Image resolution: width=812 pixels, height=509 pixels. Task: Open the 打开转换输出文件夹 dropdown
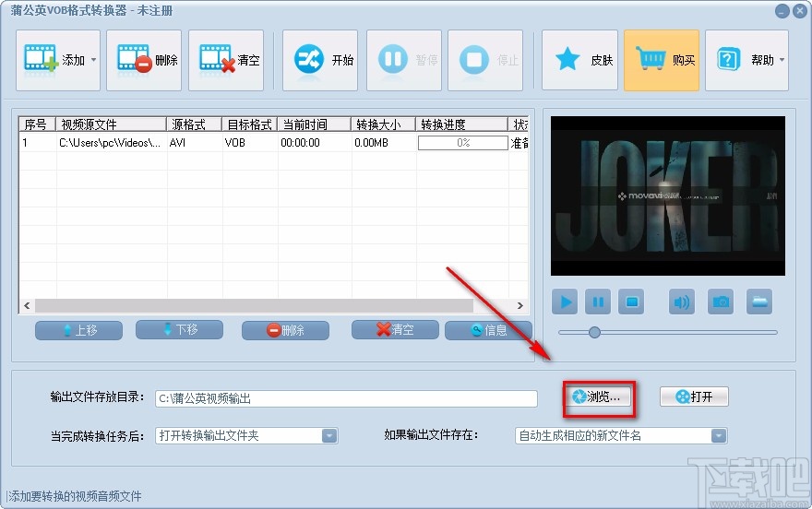246,435
